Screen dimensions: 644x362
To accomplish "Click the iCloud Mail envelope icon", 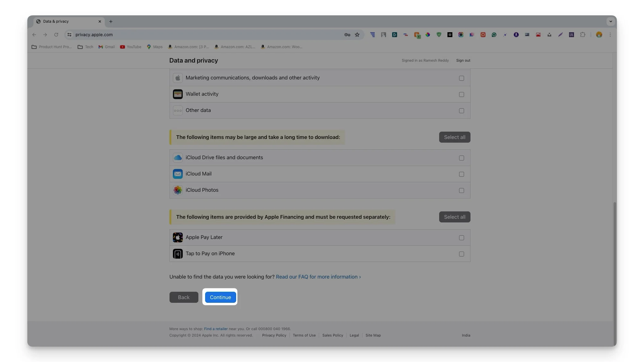I will (x=178, y=174).
